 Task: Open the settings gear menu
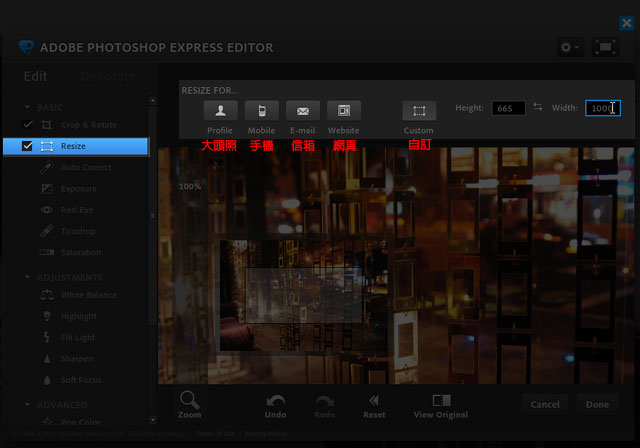coord(570,47)
